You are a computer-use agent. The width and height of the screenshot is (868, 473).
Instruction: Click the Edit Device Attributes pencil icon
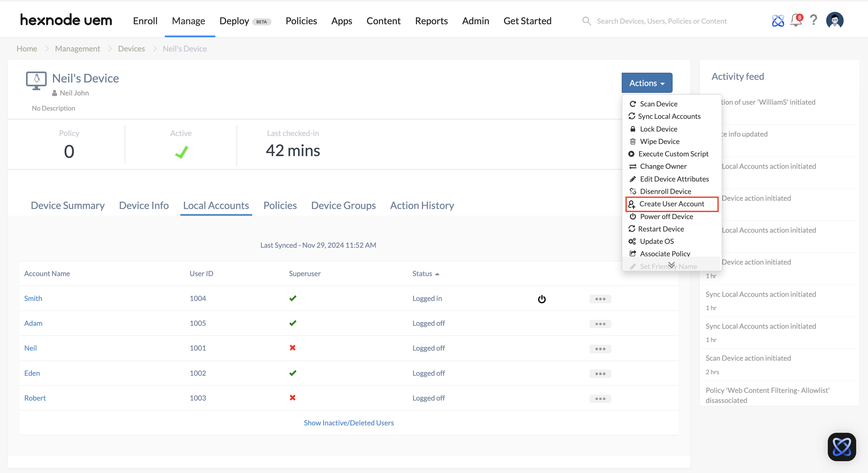pyautogui.click(x=632, y=179)
